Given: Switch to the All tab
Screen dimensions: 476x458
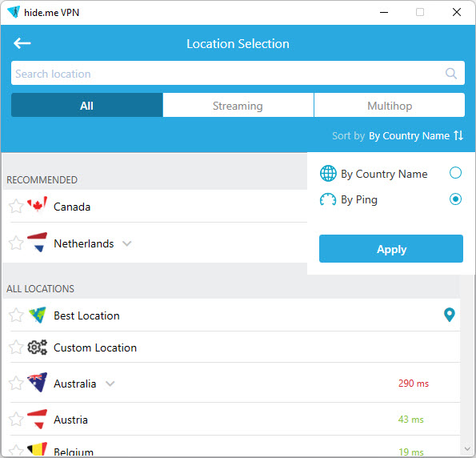Looking at the screenshot, I should click(87, 105).
